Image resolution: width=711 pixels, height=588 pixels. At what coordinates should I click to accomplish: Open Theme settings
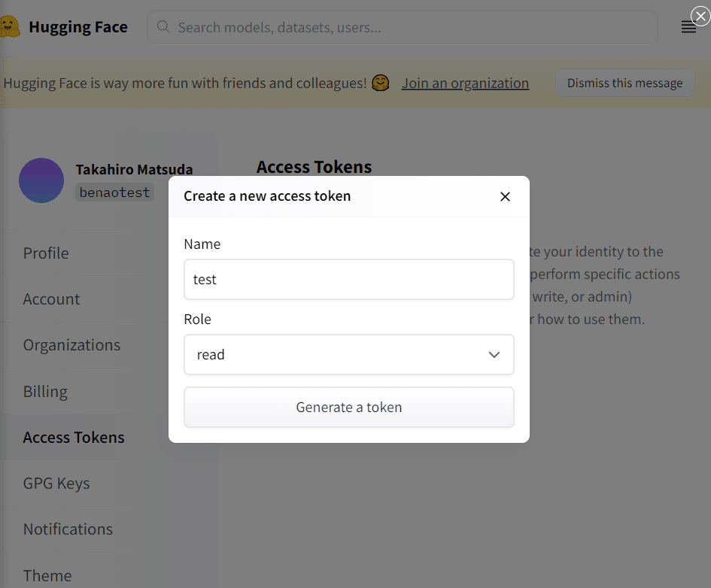[x=47, y=576]
